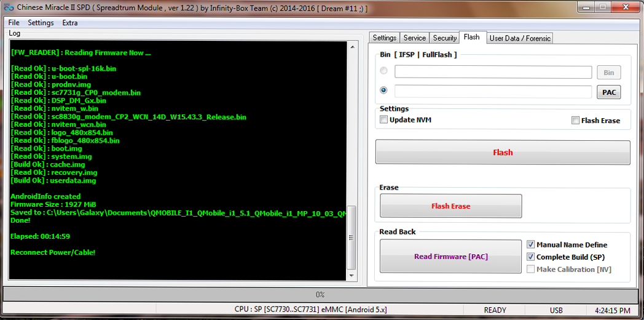Click the large Flash button

[x=503, y=153]
